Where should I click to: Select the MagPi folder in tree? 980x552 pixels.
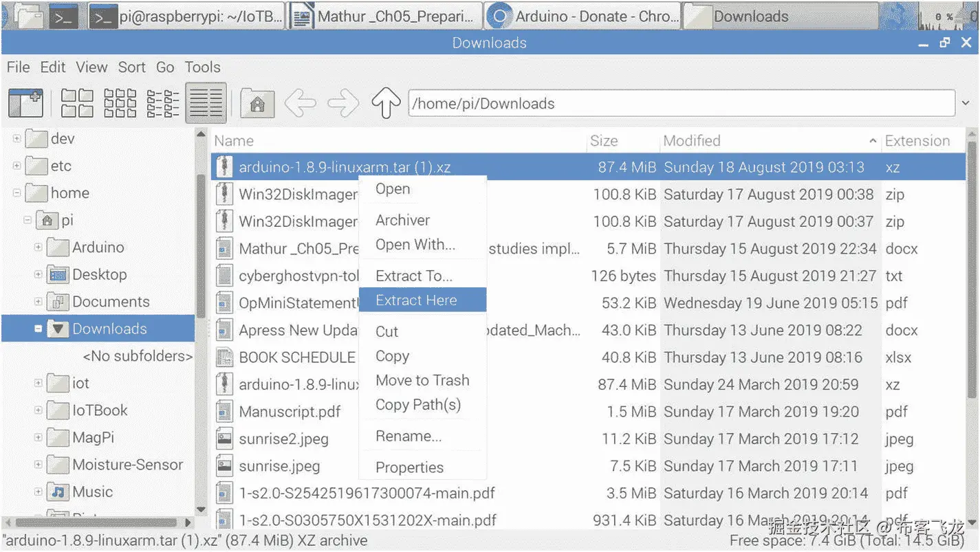(93, 438)
